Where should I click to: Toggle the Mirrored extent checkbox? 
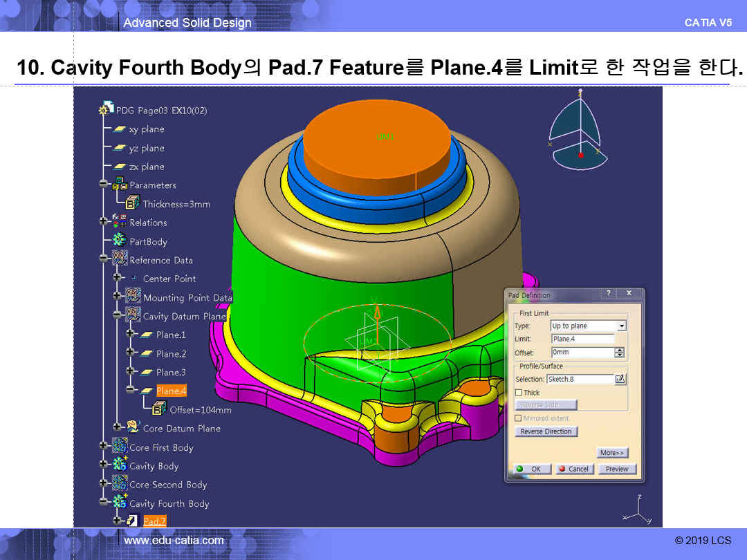[x=519, y=418]
